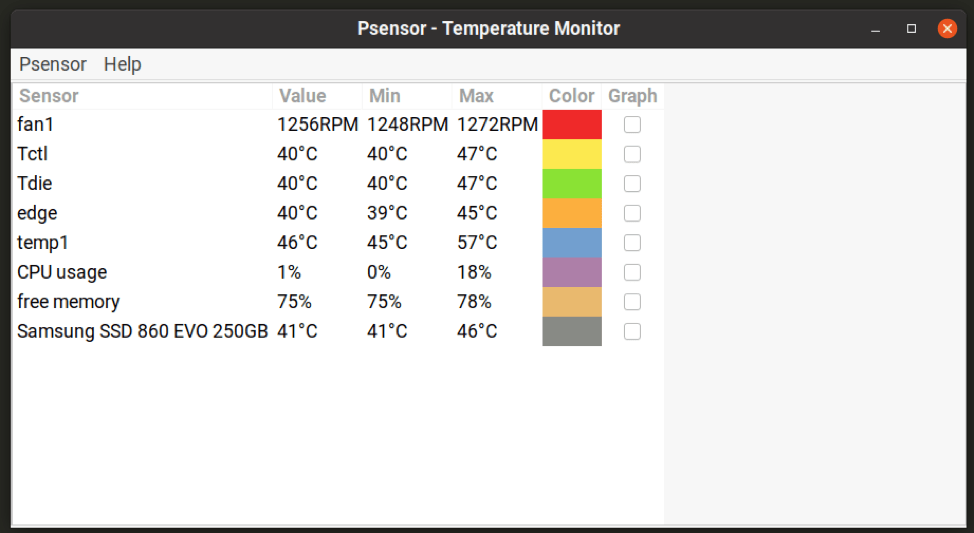The height and width of the screenshot is (533, 974).
Task: Click the 1248RPM minimum value
Action: tap(407, 124)
